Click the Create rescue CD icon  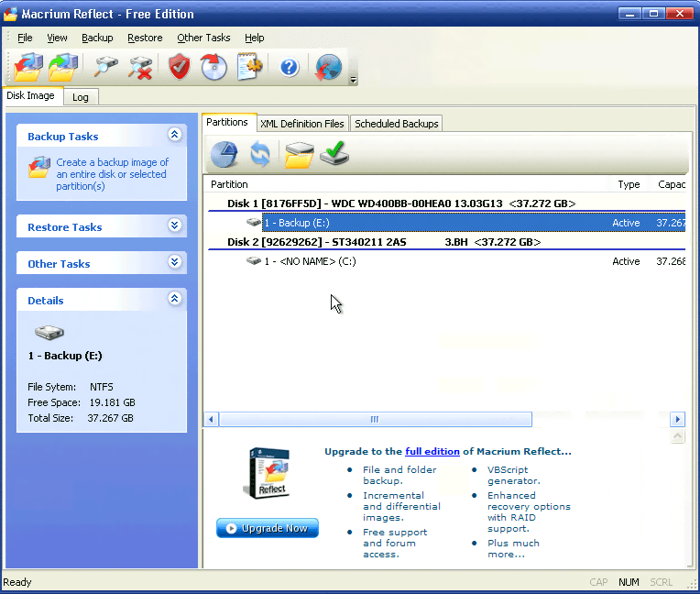click(213, 67)
